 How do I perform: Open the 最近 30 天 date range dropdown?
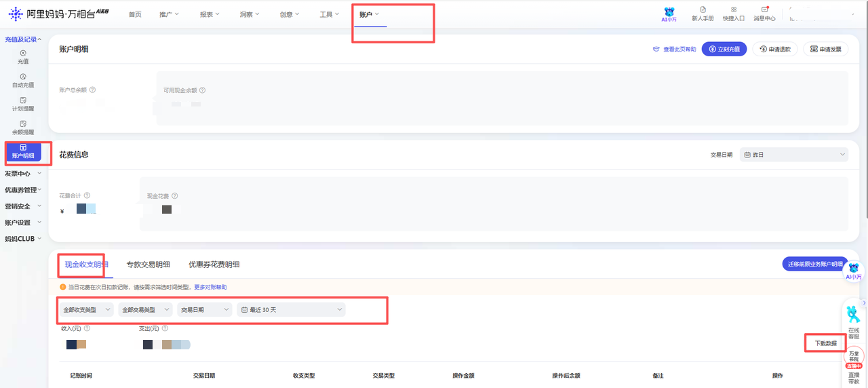pyautogui.click(x=292, y=309)
